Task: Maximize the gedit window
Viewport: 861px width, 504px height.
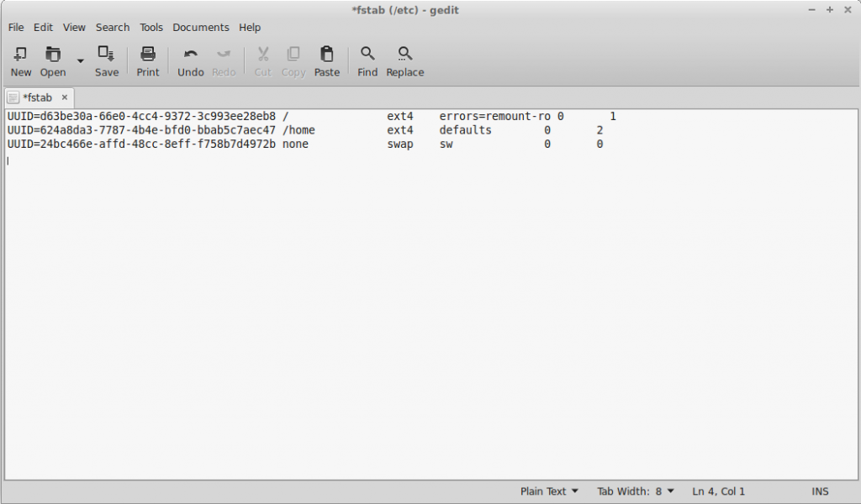Action: click(x=830, y=10)
